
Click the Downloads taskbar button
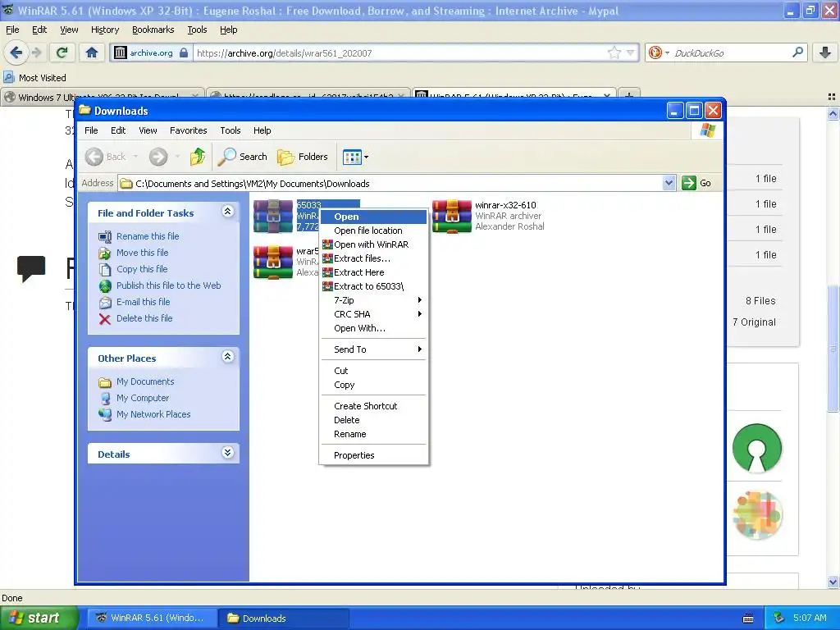(x=284, y=619)
